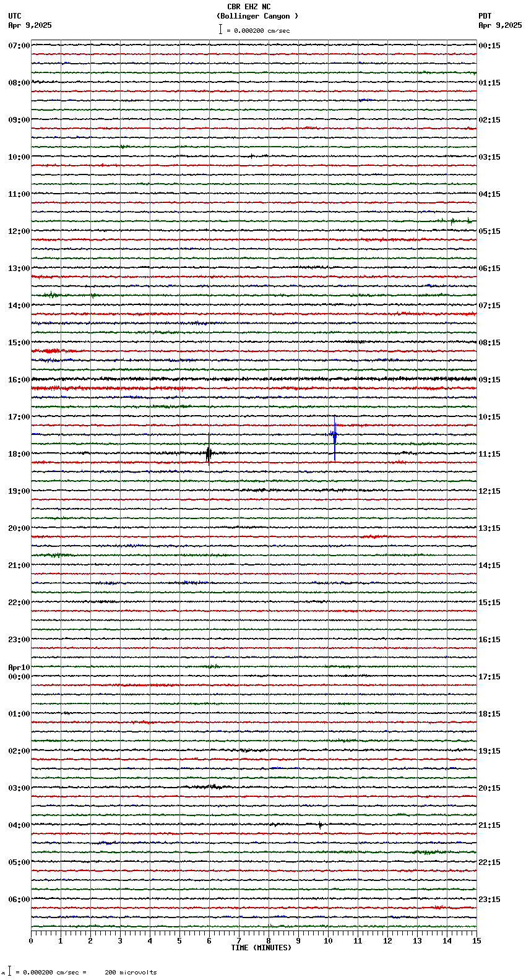Click the '23:15' PDT time label
This screenshot has height=980, width=526.
pos(489,900)
